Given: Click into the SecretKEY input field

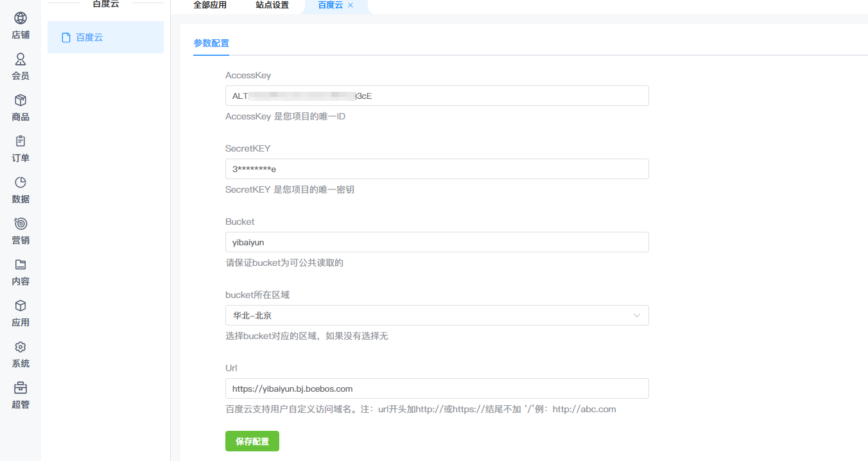Looking at the screenshot, I should tap(437, 169).
